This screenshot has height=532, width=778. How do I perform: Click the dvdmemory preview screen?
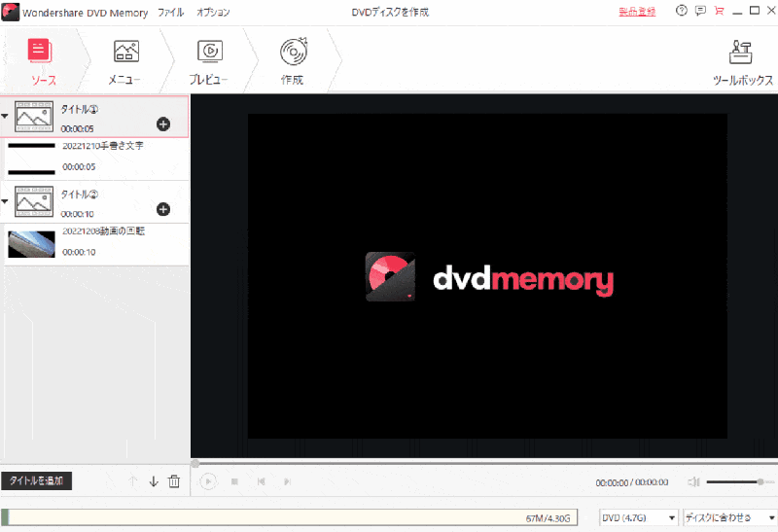[x=488, y=276]
